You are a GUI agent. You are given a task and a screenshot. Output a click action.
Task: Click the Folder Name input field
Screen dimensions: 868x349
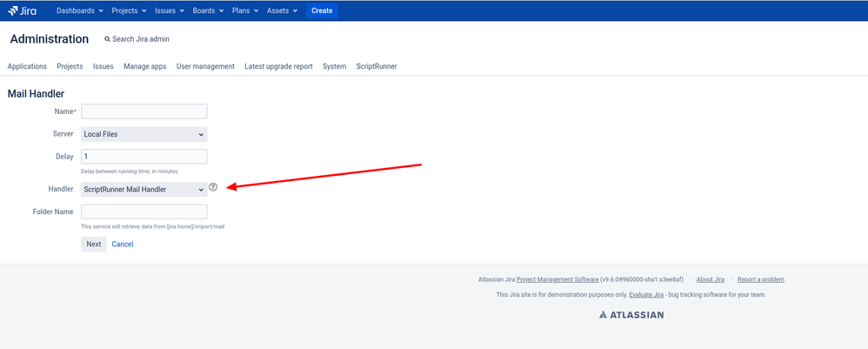144,211
